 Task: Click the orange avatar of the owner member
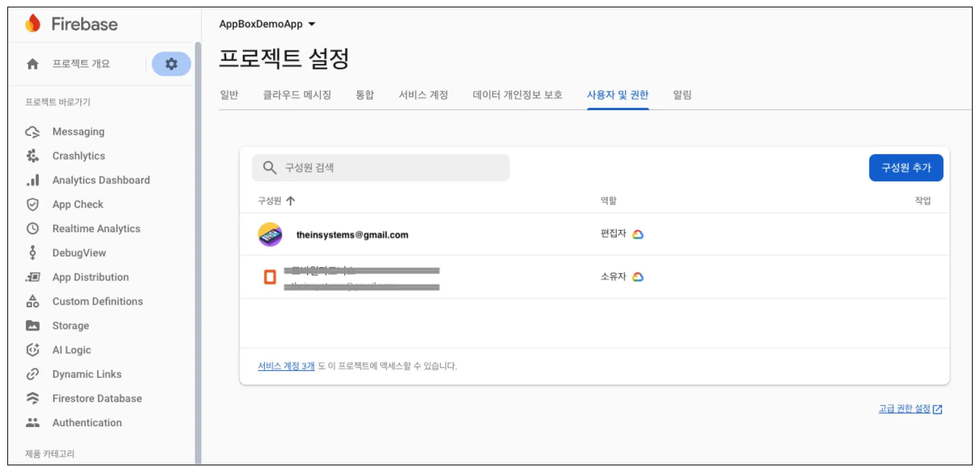(270, 277)
